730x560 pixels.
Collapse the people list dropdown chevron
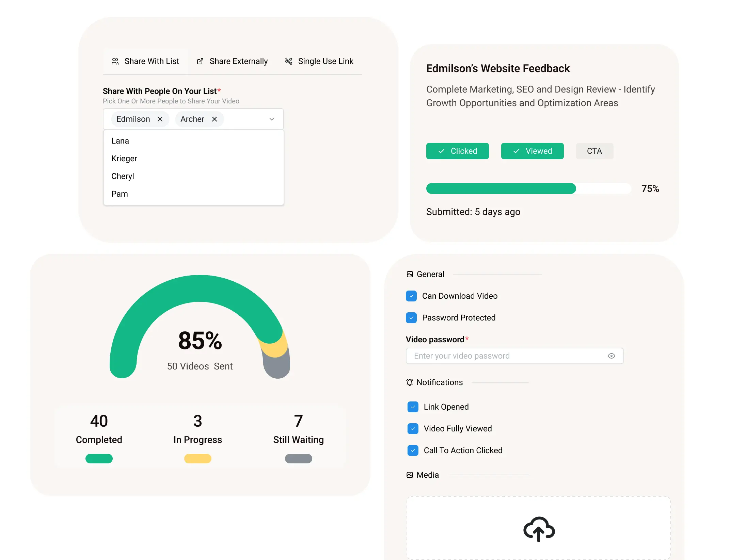[x=272, y=119]
